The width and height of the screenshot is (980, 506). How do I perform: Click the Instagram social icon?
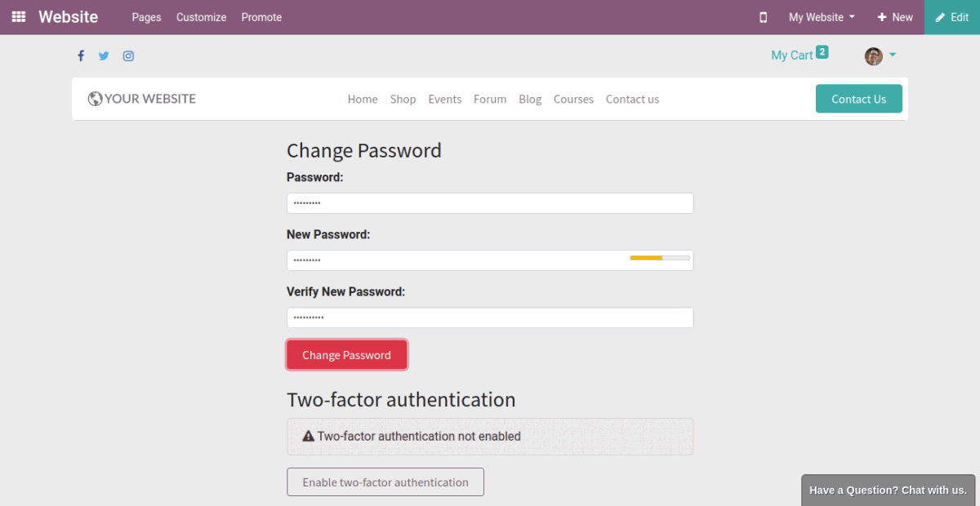[x=128, y=56]
